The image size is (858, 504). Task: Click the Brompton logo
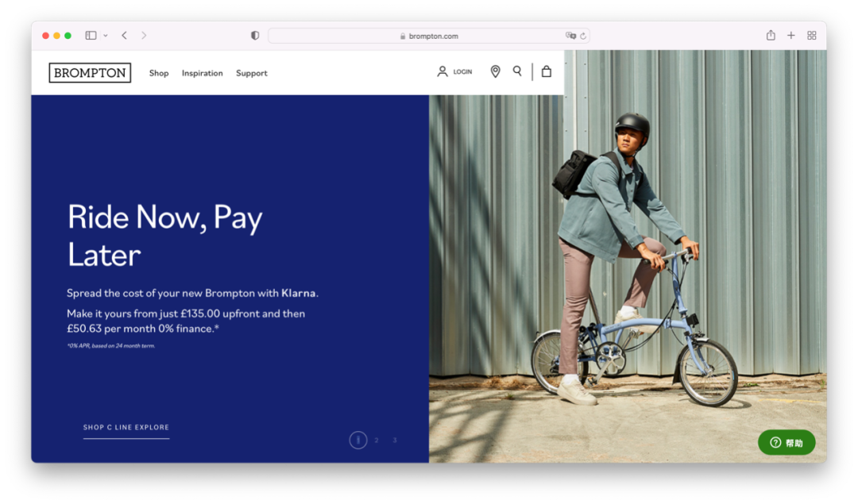90,73
